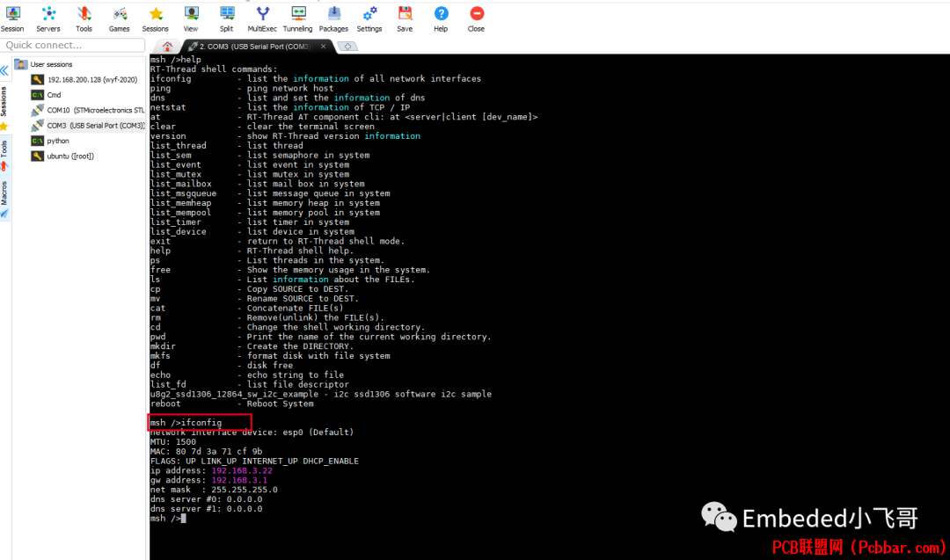The height and width of the screenshot is (560, 950).
Task: Click the 'FLAGS: UP LINK_UP' status line
Action: [254, 461]
